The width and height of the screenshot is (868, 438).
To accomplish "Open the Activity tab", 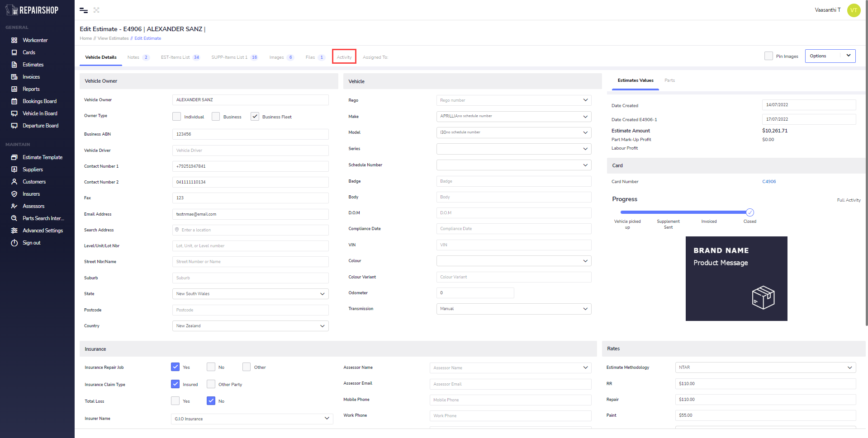I will coord(344,57).
